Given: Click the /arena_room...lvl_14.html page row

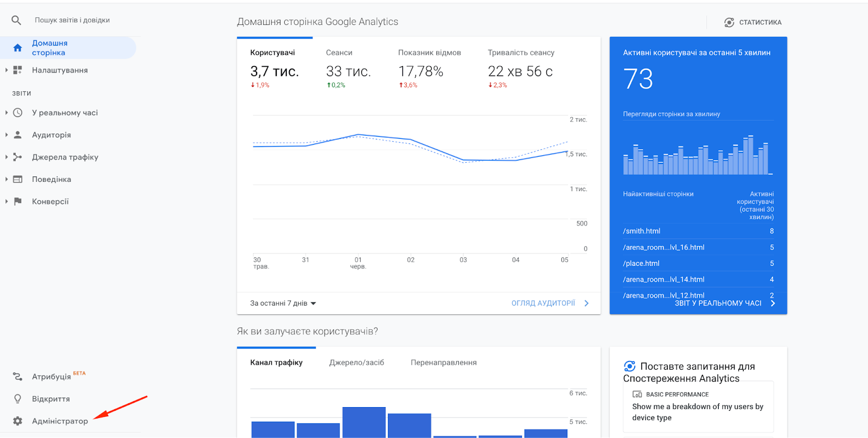Looking at the screenshot, I should [x=698, y=280].
